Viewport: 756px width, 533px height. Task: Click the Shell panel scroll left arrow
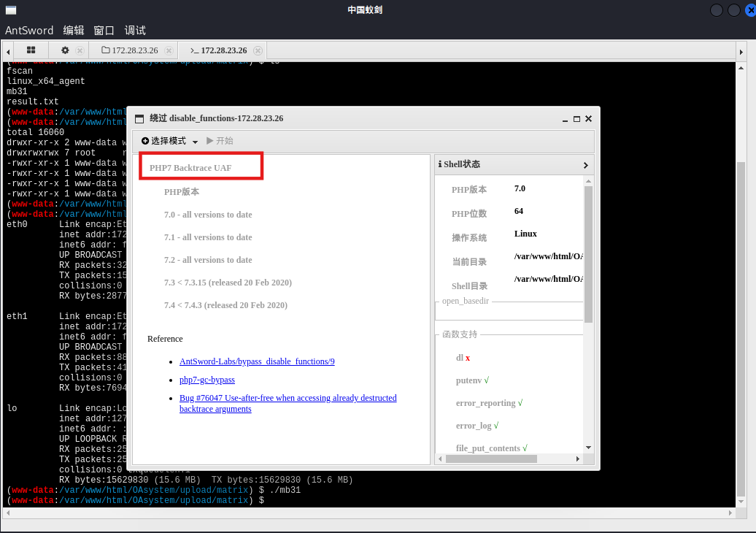(x=440, y=459)
